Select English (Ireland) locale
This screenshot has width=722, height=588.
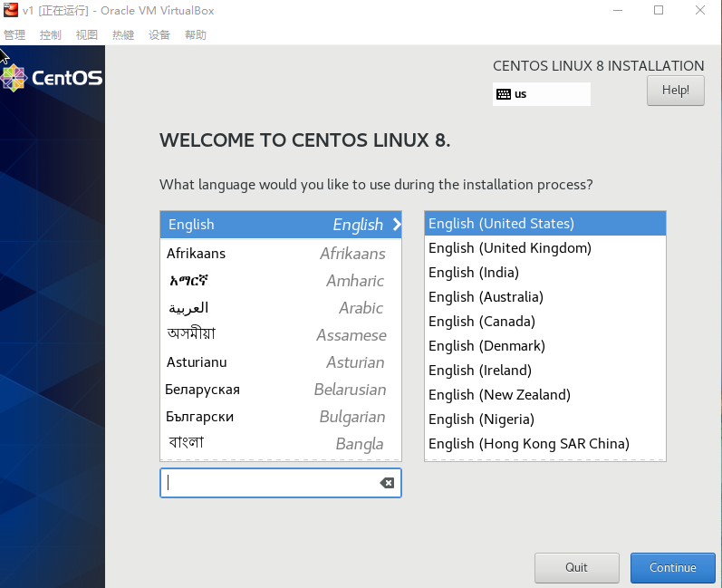pyautogui.click(x=545, y=370)
